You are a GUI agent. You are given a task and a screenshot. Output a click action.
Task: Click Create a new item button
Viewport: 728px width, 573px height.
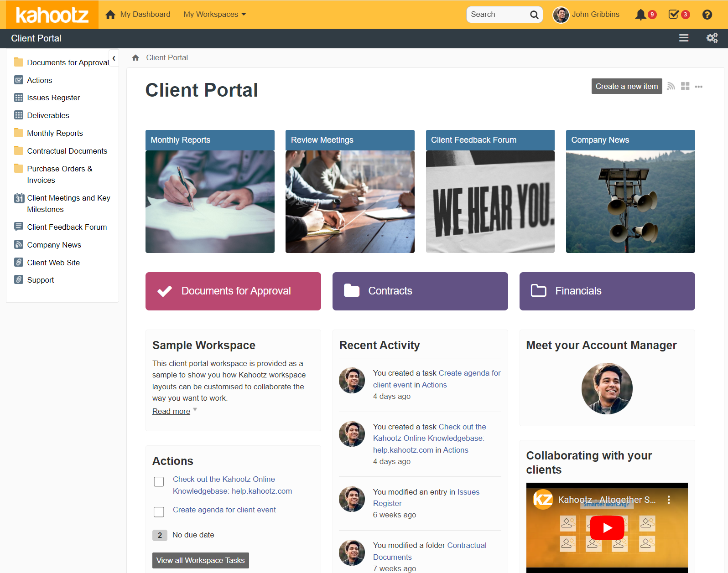click(626, 86)
